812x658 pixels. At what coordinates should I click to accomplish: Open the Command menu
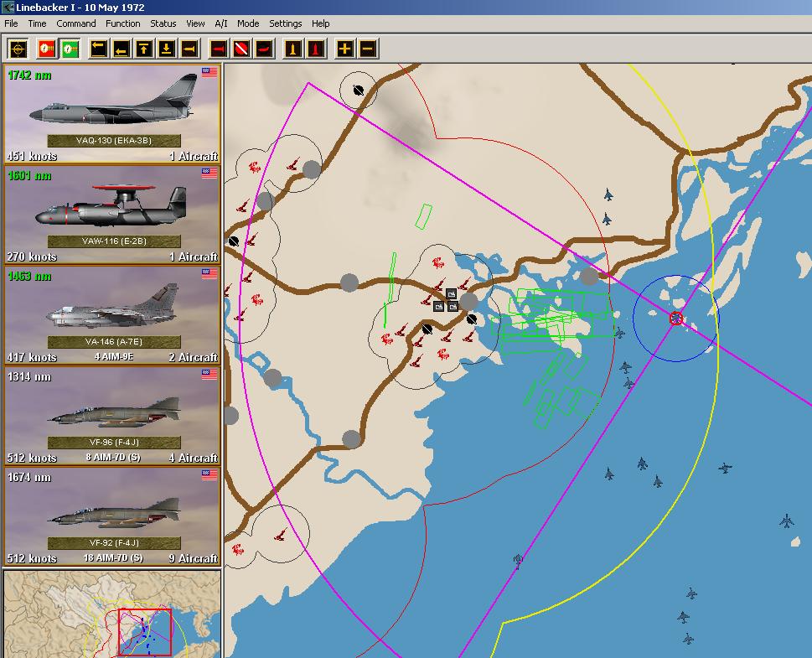(75, 23)
